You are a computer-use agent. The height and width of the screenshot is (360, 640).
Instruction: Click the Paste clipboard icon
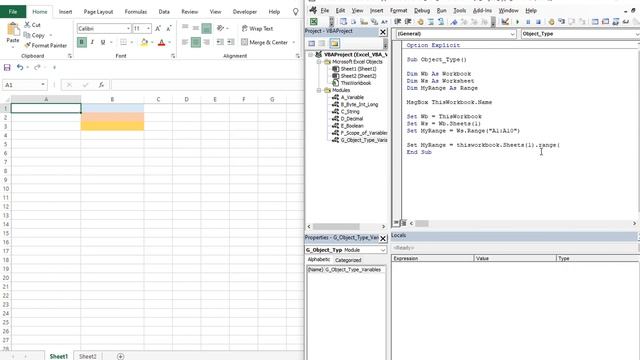[13, 30]
